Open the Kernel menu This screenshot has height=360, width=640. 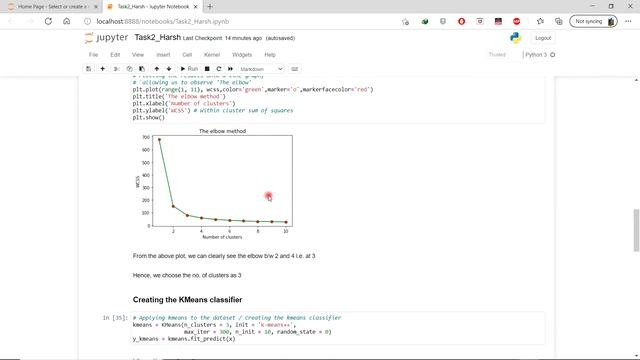tap(212, 55)
